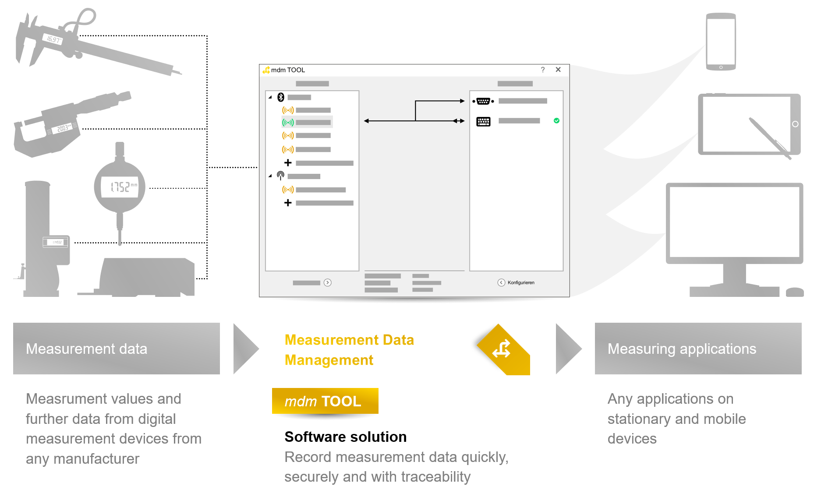Click the Measurement data banner
Screen dimensions: 821x504
[x=117, y=349]
